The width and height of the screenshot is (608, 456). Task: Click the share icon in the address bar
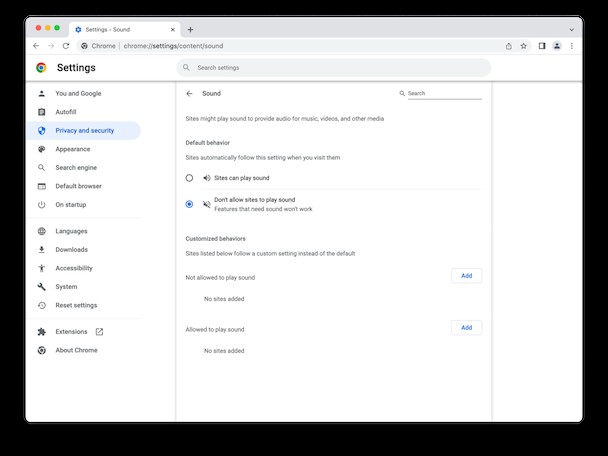coord(508,46)
